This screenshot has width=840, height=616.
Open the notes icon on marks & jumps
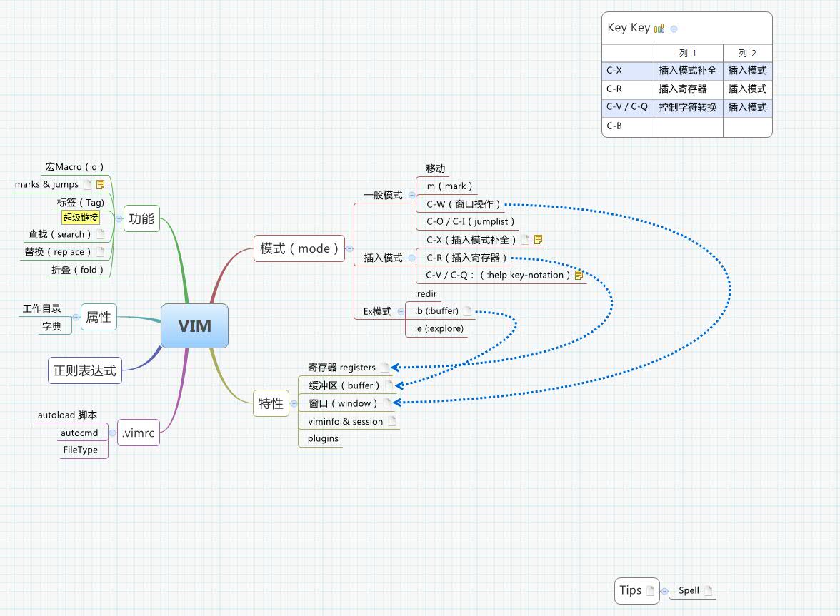point(101,185)
